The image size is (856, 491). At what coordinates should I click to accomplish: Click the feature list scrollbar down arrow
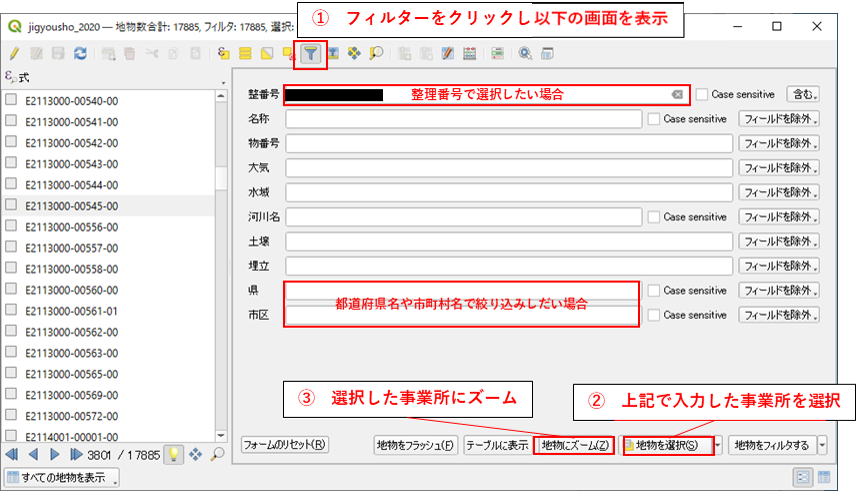point(221,436)
